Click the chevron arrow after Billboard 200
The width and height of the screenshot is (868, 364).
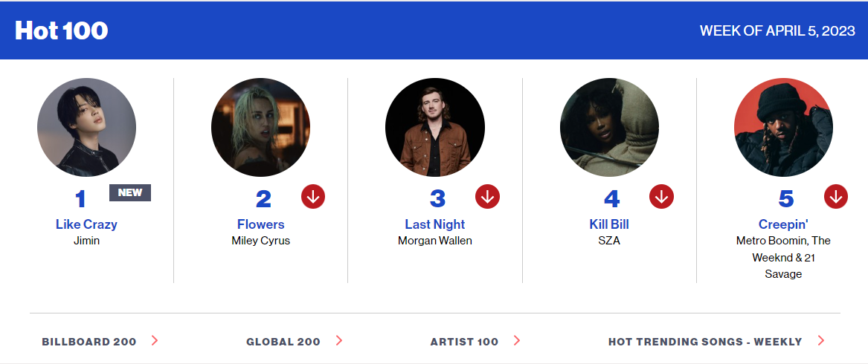(x=155, y=341)
